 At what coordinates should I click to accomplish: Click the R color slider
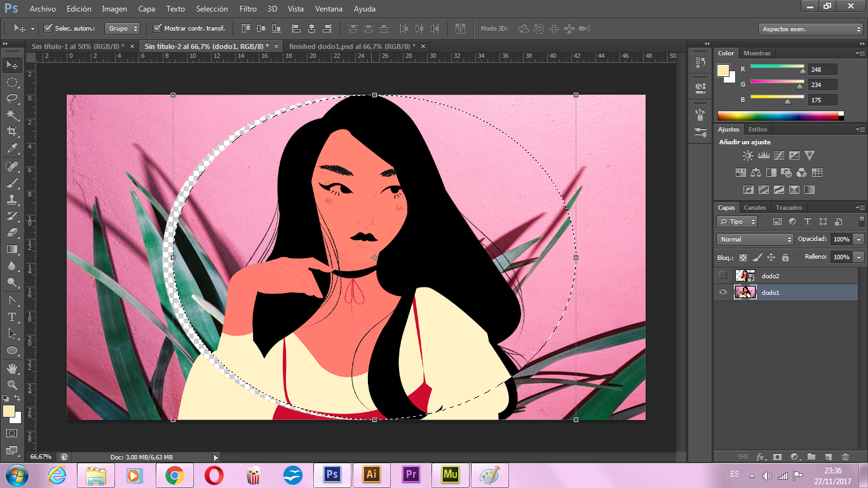tap(777, 68)
